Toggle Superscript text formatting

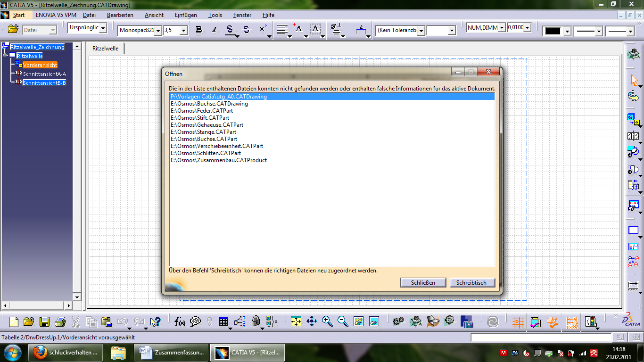pos(263,29)
